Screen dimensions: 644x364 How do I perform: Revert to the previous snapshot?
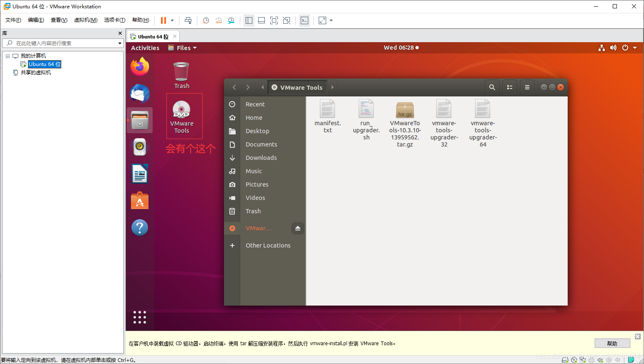[219, 20]
